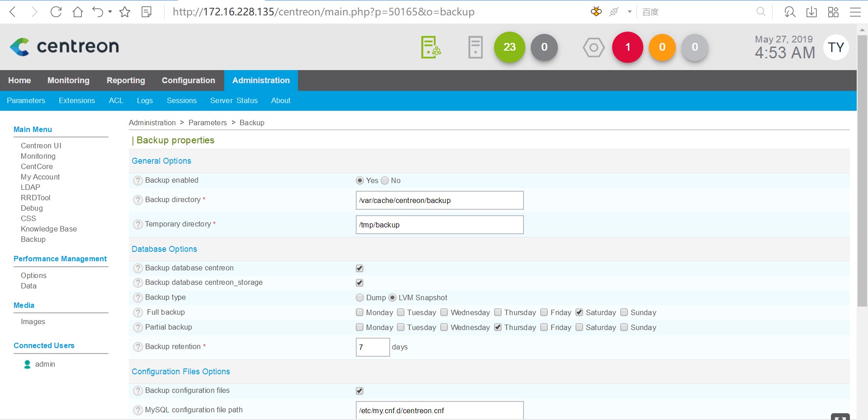Uncheck Thursday for Partial backup
The height and width of the screenshot is (420, 868).
[x=498, y=327]
